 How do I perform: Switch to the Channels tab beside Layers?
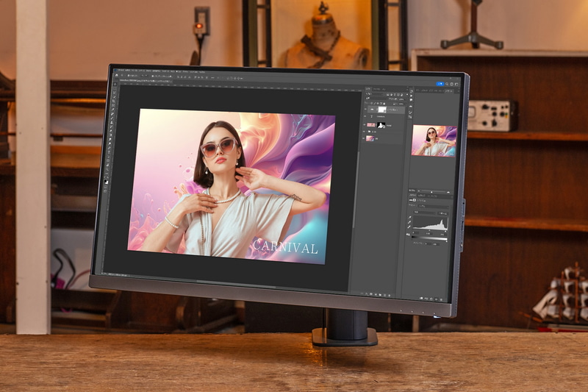[377, 89]
